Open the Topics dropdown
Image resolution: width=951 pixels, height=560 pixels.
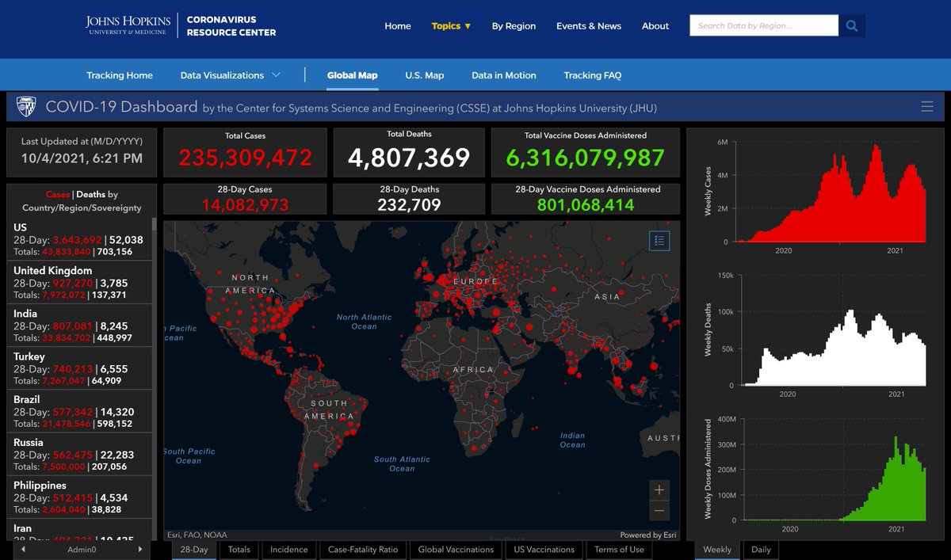451,25
